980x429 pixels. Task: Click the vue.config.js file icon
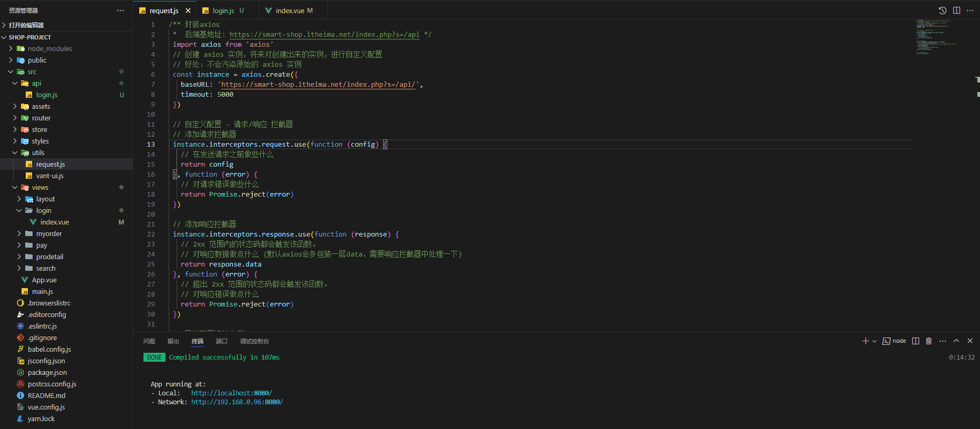click(20, 407)
